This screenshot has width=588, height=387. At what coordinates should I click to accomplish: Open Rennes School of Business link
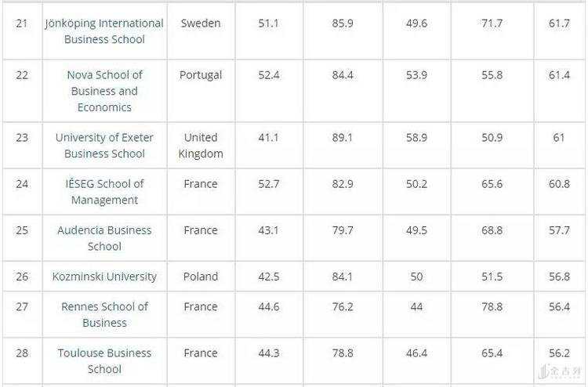104,314
